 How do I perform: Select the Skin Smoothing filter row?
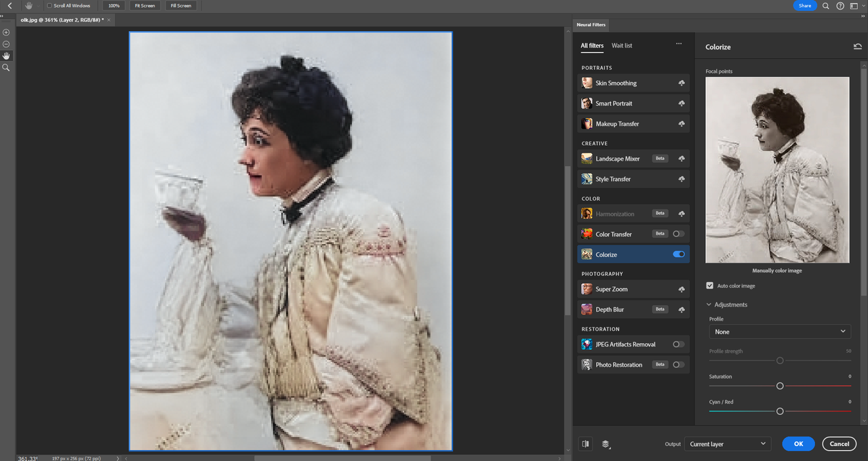tap(633, 83)
